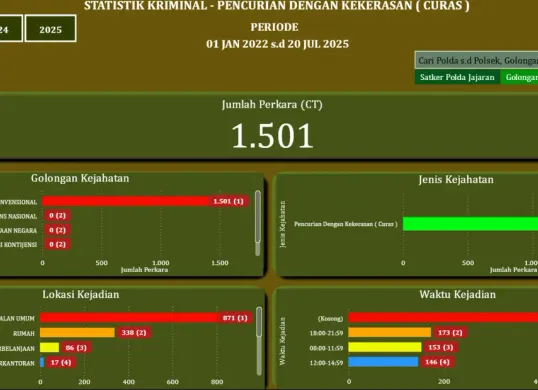
Task: Click the orange RUMAH bar
Action: pos(77,332)
